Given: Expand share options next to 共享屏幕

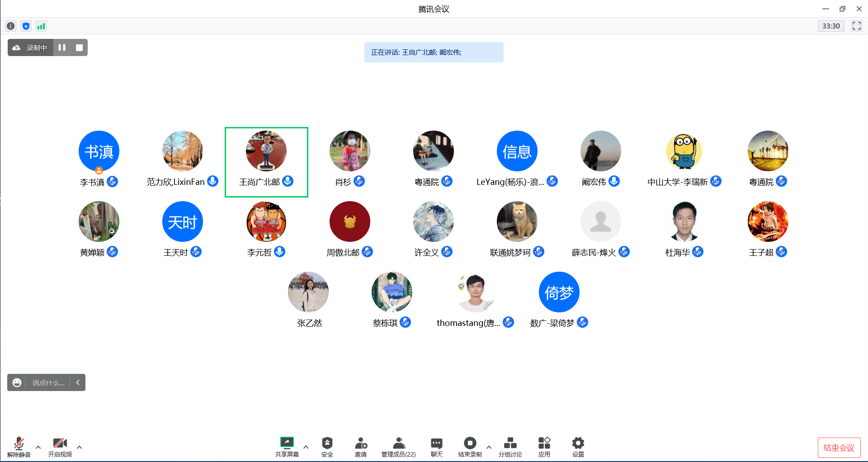Looking at the screenshot, I should [x=306, y=447].
